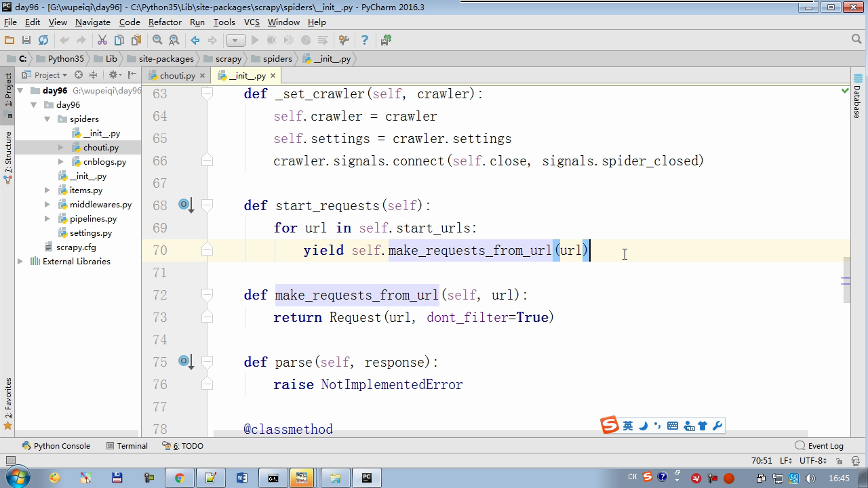Open the Project view dropdown
868x488 pixels.
(x=46, y=75)
